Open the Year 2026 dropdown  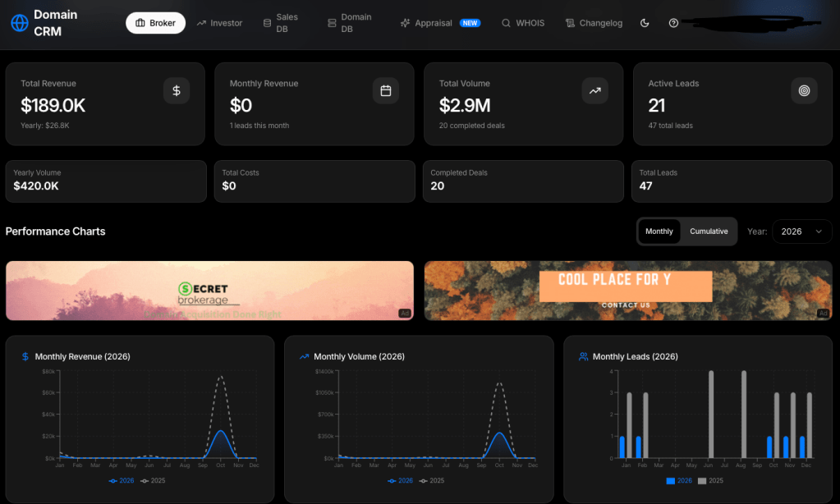pos(801,231)
